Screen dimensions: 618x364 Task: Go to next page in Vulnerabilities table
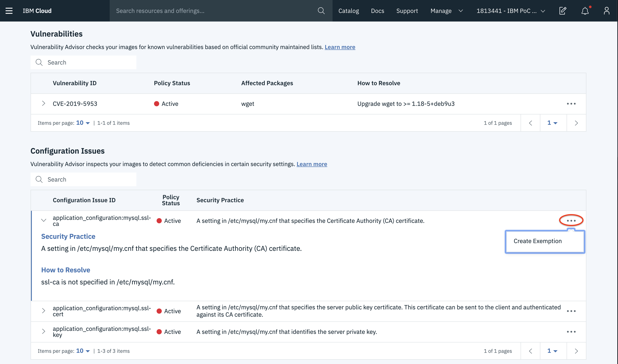point(576,123)
